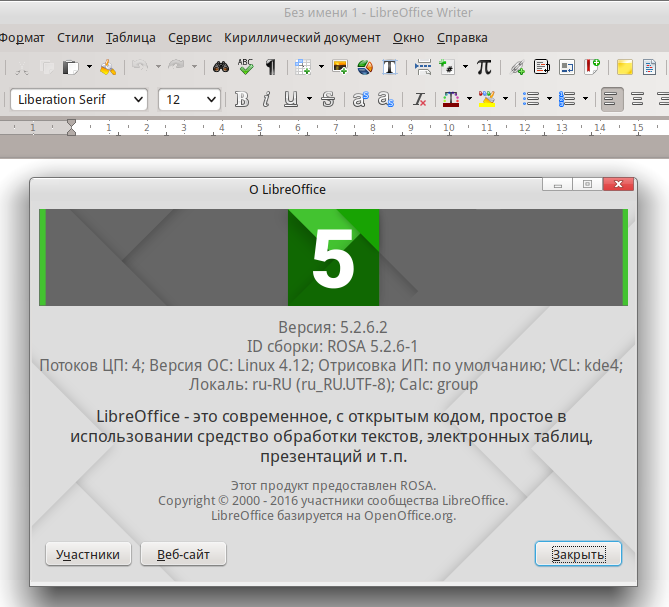Open the Undo history dropdown arrow
The image size is (669, 607).
(x=158, y=67)
